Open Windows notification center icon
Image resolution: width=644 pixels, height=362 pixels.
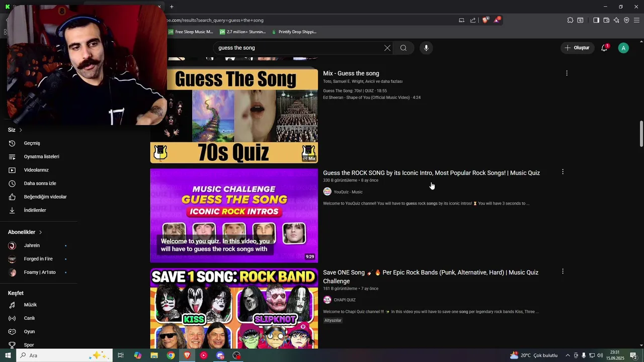pos(634,355)
